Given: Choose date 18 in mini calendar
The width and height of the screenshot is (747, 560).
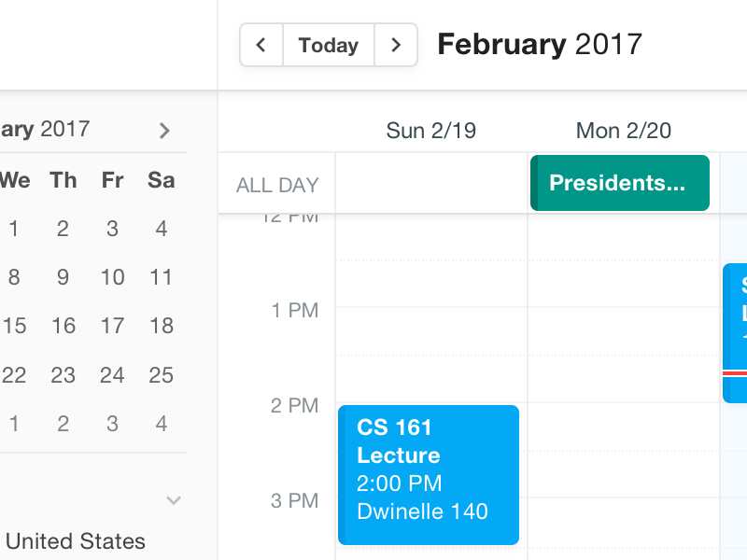Looking at the screenshot, I should [162, 326].
